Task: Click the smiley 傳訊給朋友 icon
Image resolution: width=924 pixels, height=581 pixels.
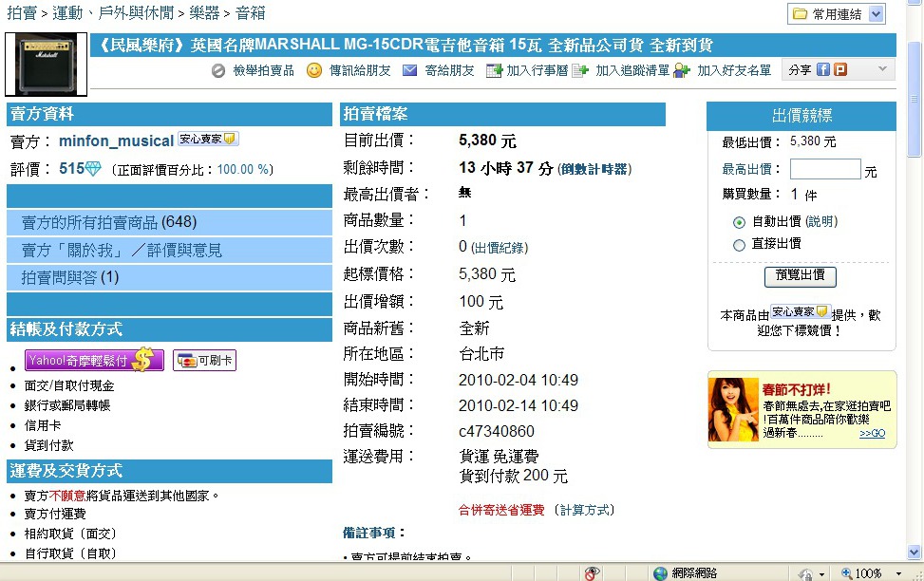Action: tap(314, 70)
